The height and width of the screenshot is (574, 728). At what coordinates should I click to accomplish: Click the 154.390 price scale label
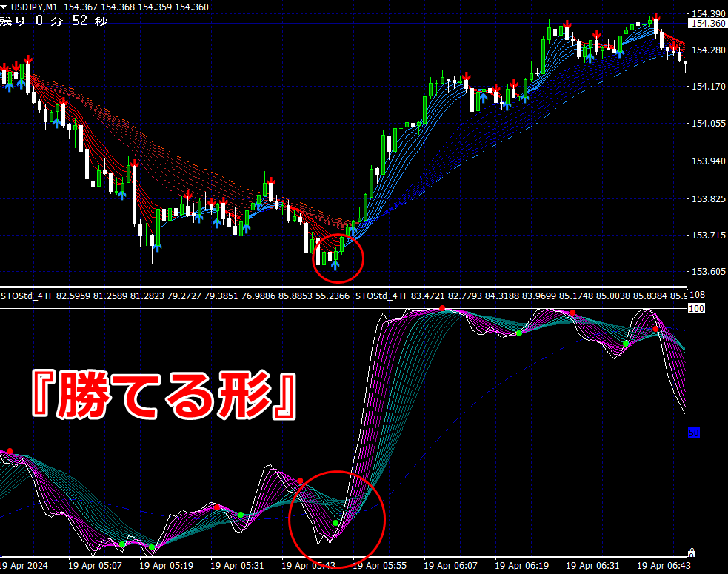click(x=708, y=14)
